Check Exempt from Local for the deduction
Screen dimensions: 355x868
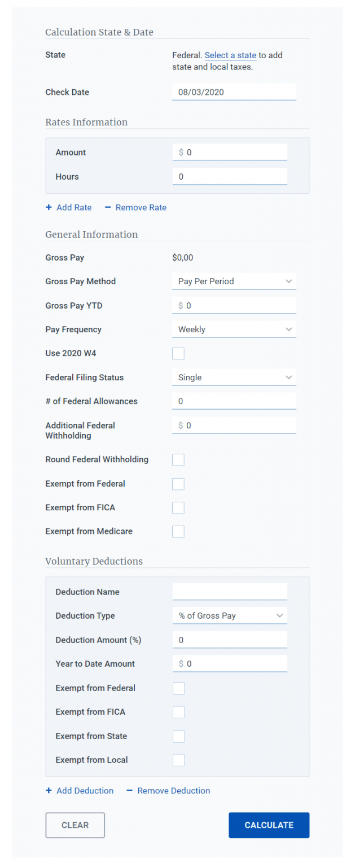point(178,760)
